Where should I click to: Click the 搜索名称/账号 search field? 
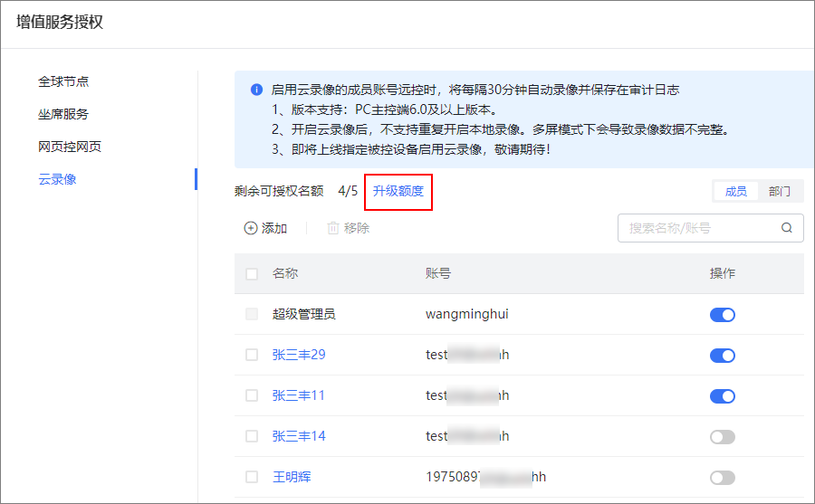699,228
